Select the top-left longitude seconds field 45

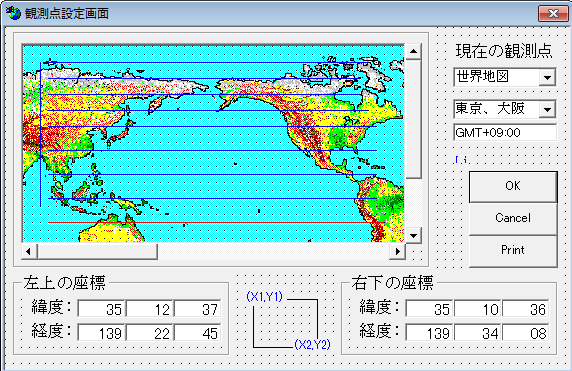[198, 333]
